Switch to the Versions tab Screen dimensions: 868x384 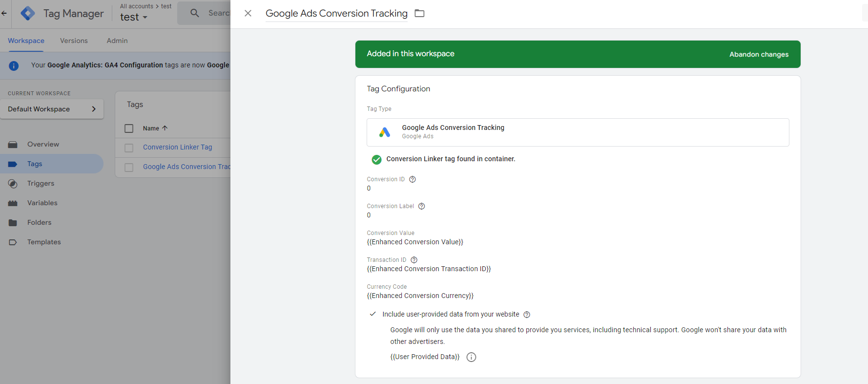click(x=74, y=41)
